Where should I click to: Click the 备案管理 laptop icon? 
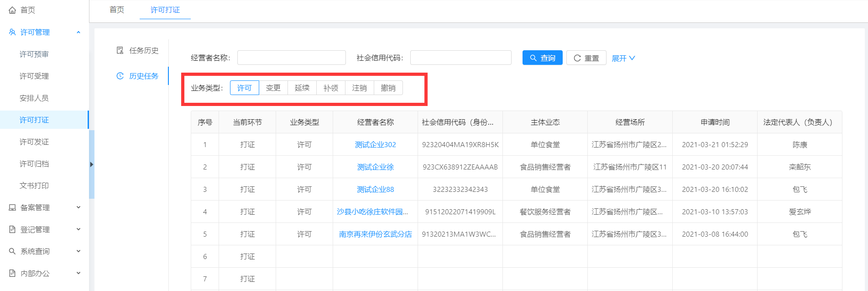tap(12, 207)
